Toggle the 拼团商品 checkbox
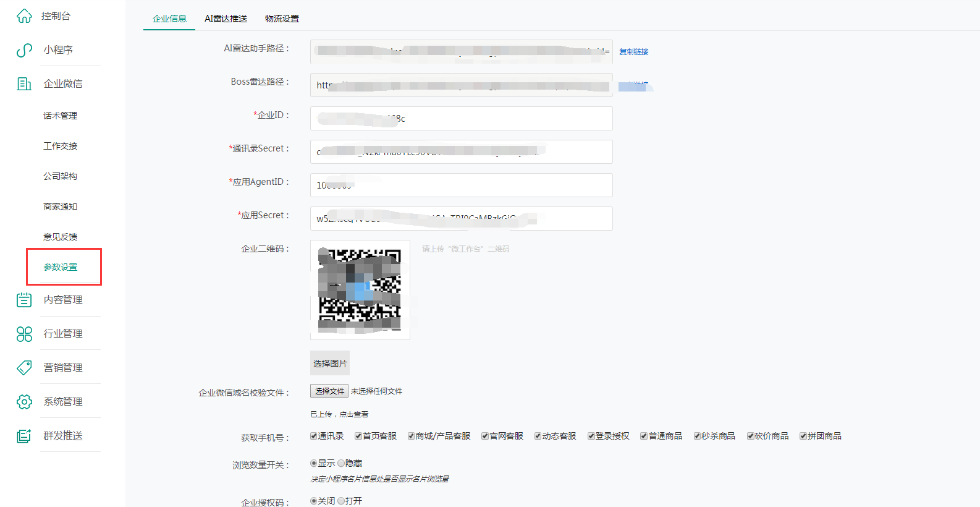980x507 pixels. pos(803,436)
